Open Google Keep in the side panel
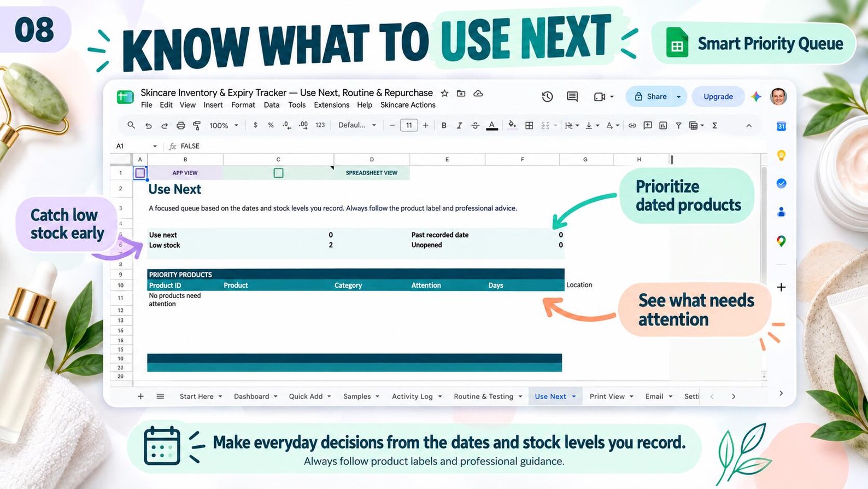 (x=781, y=155)
